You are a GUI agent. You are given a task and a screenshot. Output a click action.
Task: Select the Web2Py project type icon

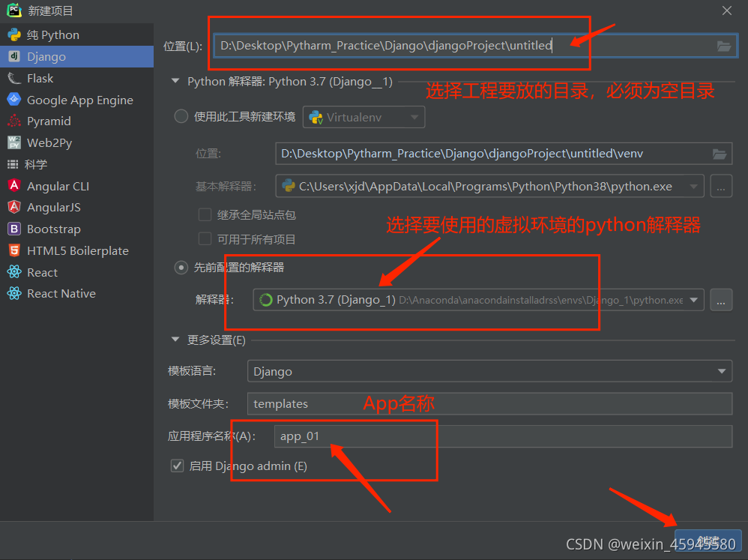pos(15,142)
